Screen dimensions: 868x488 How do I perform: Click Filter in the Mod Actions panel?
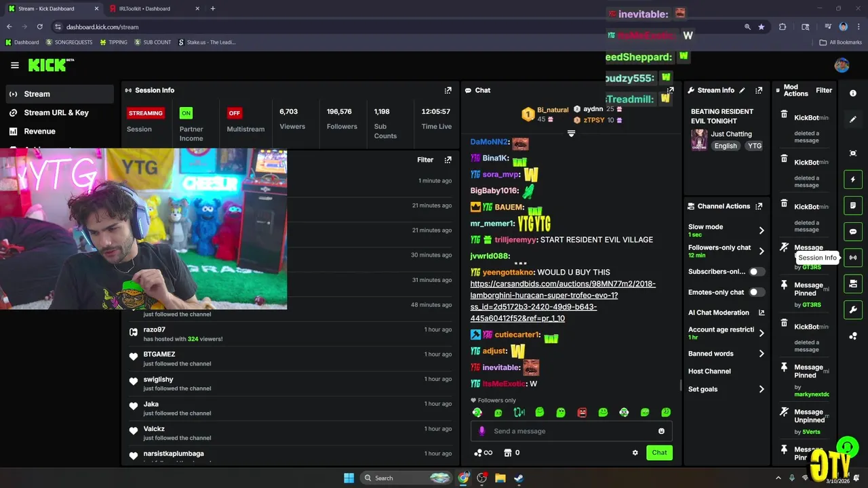click(824, 90)
